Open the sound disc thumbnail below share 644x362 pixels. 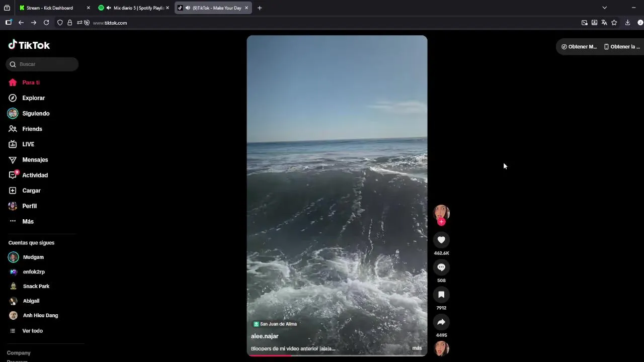coord(441,348)
